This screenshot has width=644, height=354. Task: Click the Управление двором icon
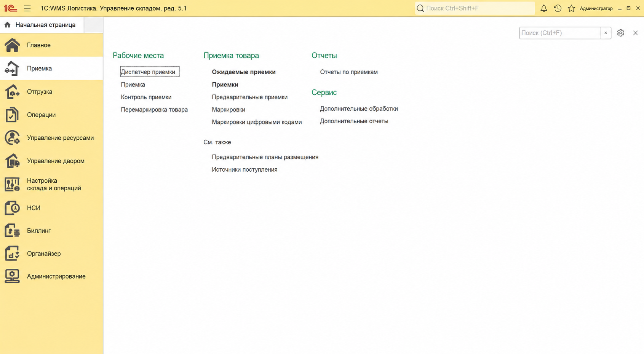(12, 161)
